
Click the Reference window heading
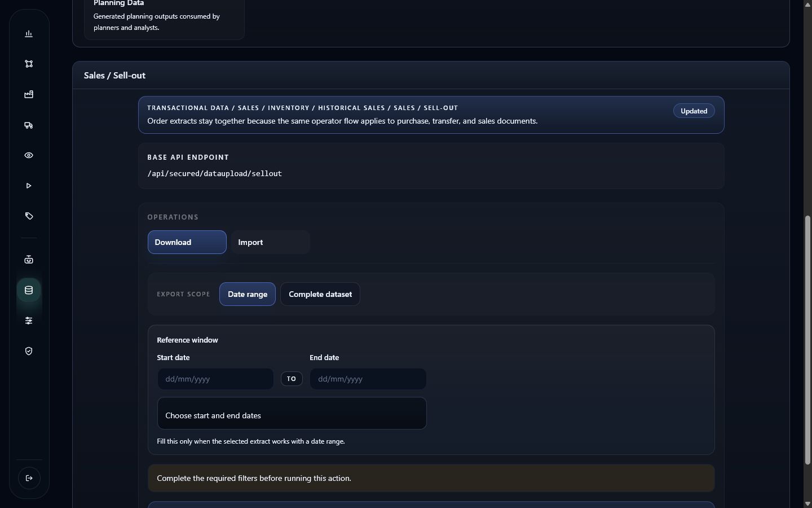point(187,340)
